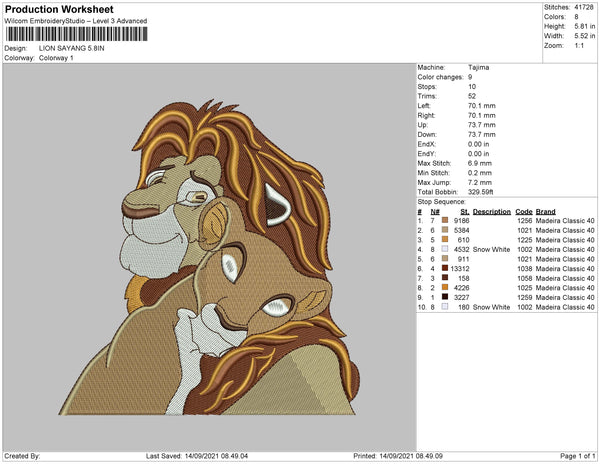This screenshot has width=600, height=464.
Task: Click thread code '1256' in row 1
Action: [x=525, y=221]
